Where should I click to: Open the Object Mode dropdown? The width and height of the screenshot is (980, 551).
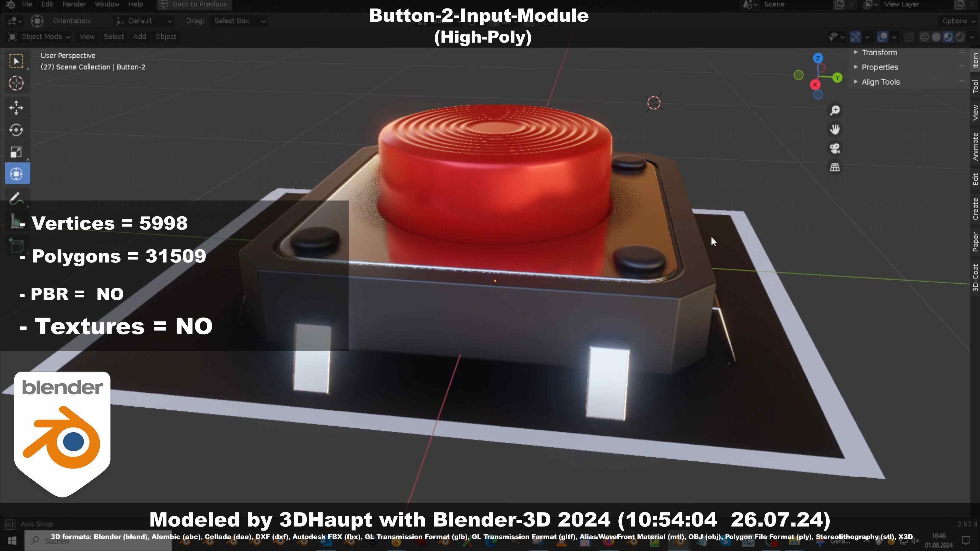coord(39,36)
